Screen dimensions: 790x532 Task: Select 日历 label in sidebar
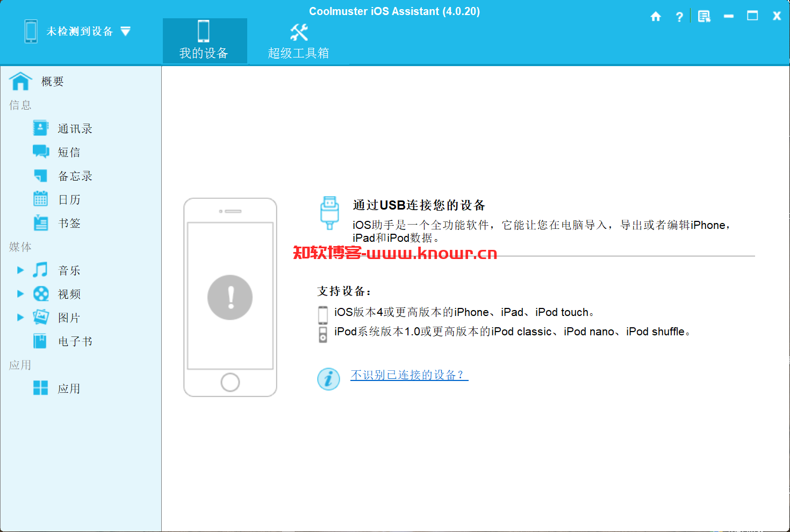tap(69, 199)
